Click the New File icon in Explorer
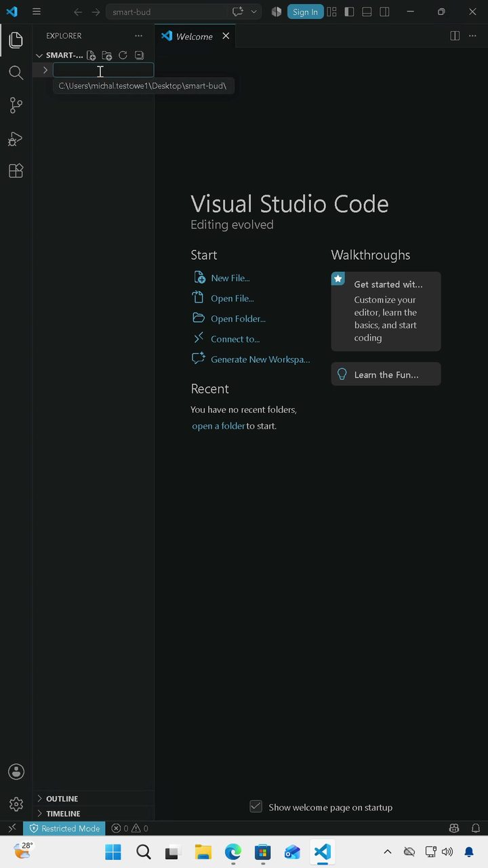This screenshot has height=868, width=488. pyautogui.click(x=91, y=56)
